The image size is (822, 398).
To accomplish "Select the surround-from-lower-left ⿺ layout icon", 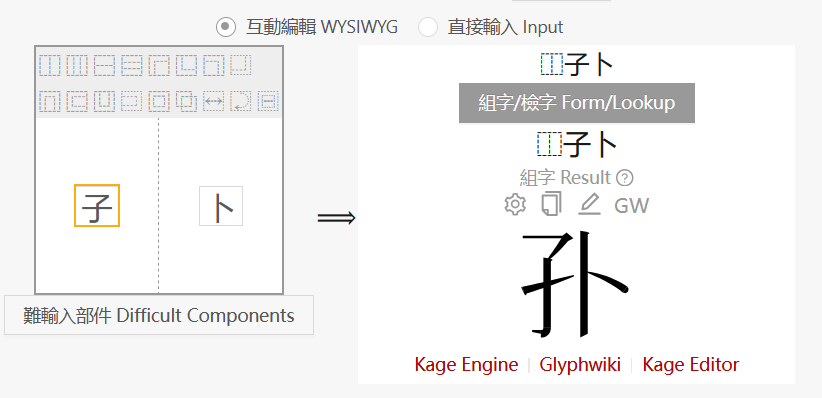I will click(x=187, y=66).
